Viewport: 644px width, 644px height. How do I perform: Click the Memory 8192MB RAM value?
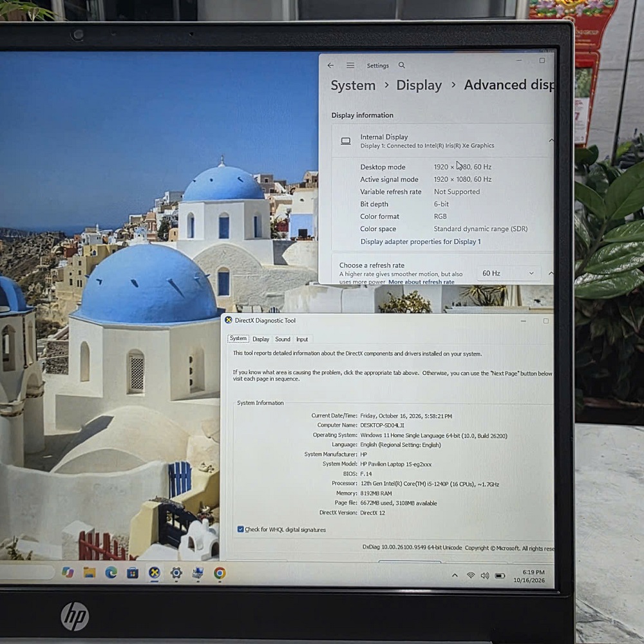click(x=376, y=493)
